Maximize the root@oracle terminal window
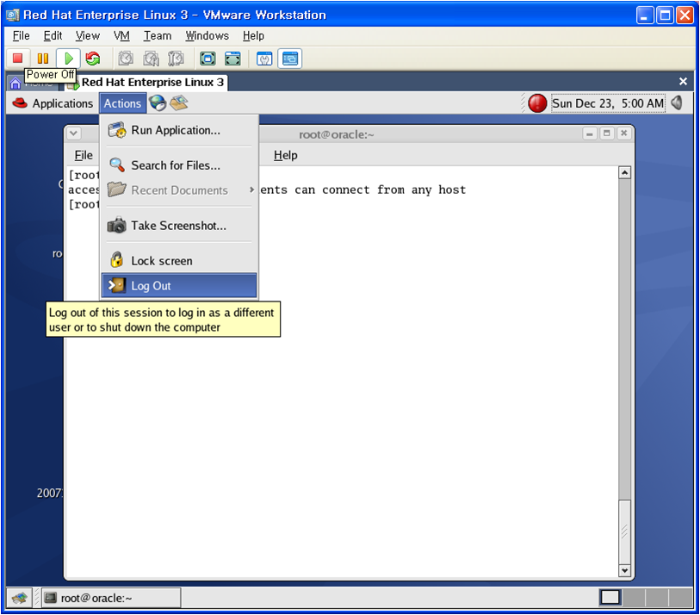 click(607, 134)
